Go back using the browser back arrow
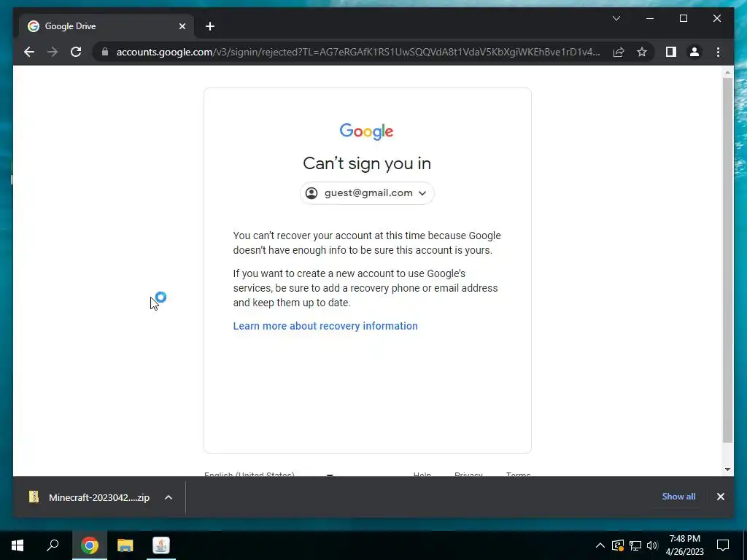Screen dimensions: 747x560 [x=29, y=52]
